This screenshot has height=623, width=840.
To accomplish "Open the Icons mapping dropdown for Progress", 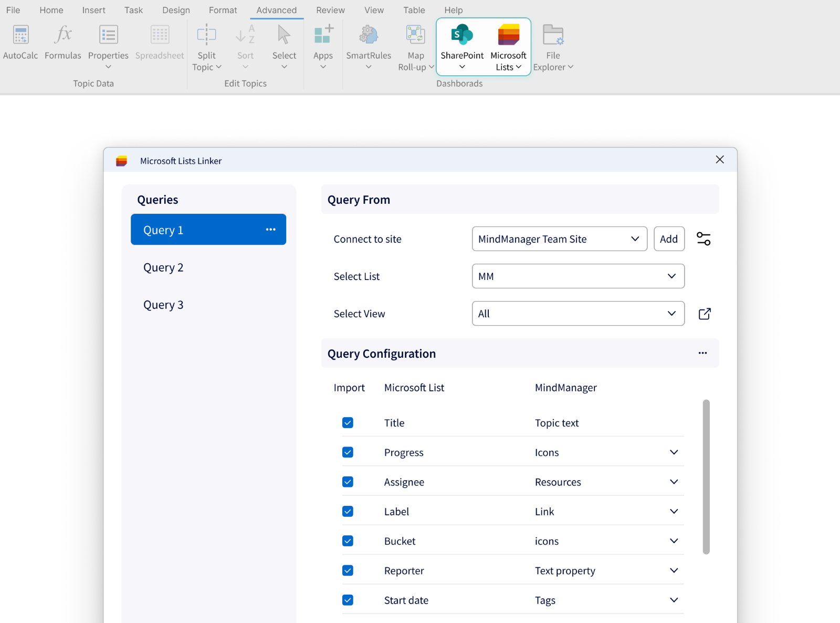I will pyautogui.click(x=674, y=452).
